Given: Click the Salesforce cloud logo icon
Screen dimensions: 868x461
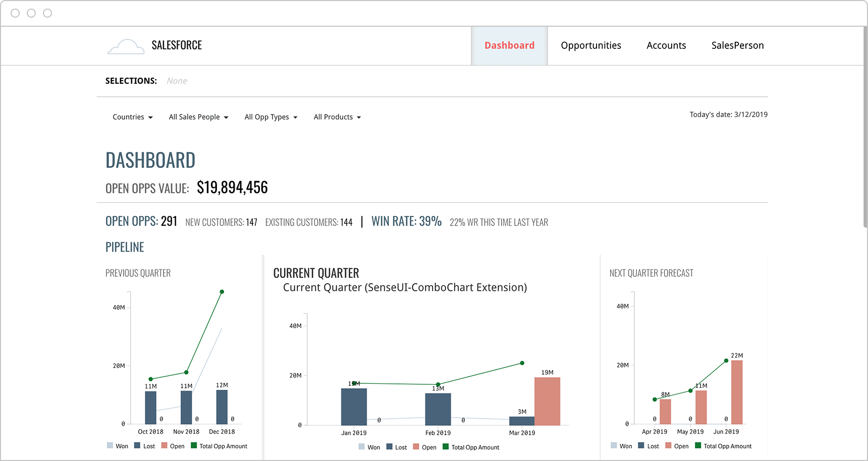Looking at the screenshot, I should point(126,46).
